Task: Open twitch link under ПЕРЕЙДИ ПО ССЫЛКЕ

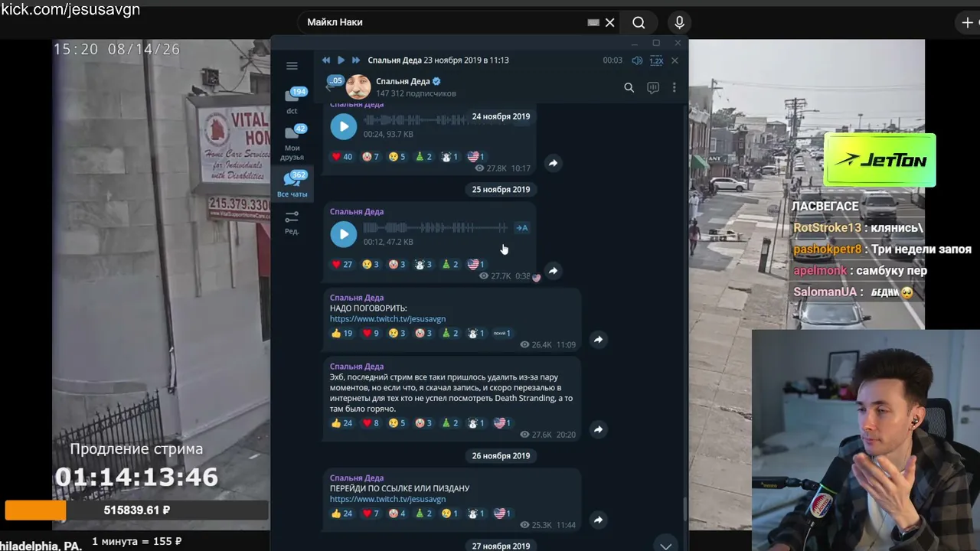Action: [387, 499]
